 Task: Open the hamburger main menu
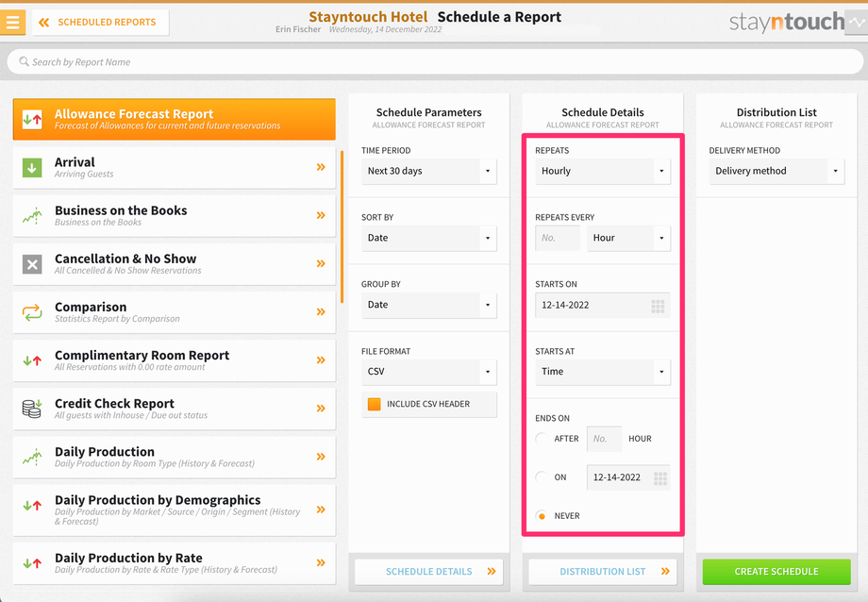[12, 22]
